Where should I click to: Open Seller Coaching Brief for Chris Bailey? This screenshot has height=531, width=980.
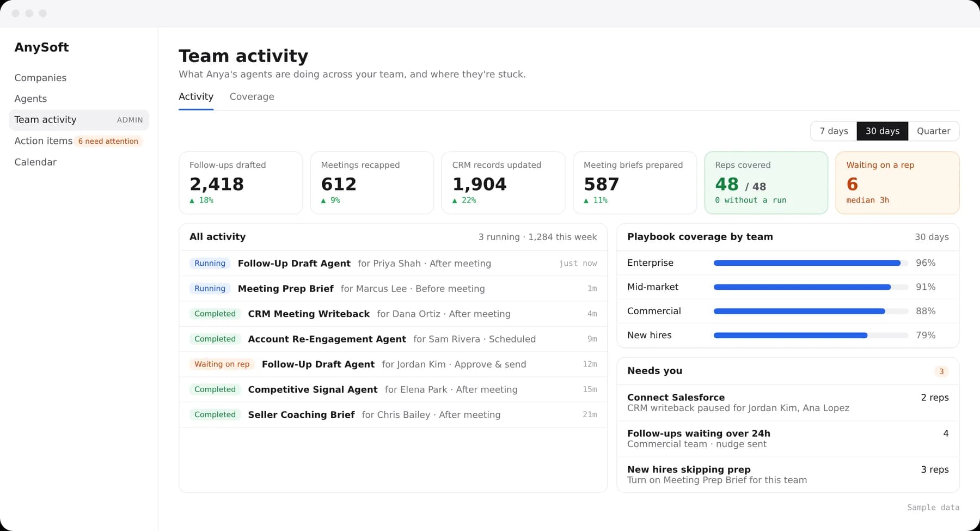tap(393, 415)
